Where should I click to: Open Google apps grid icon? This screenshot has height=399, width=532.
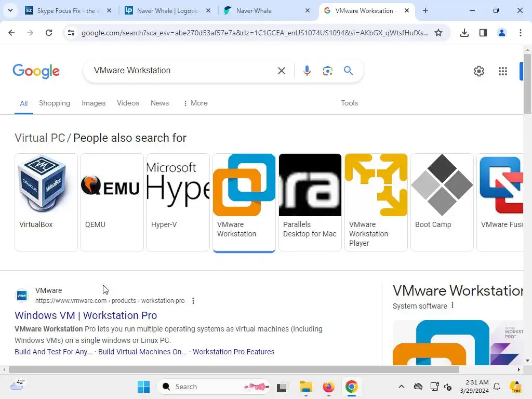502,71
